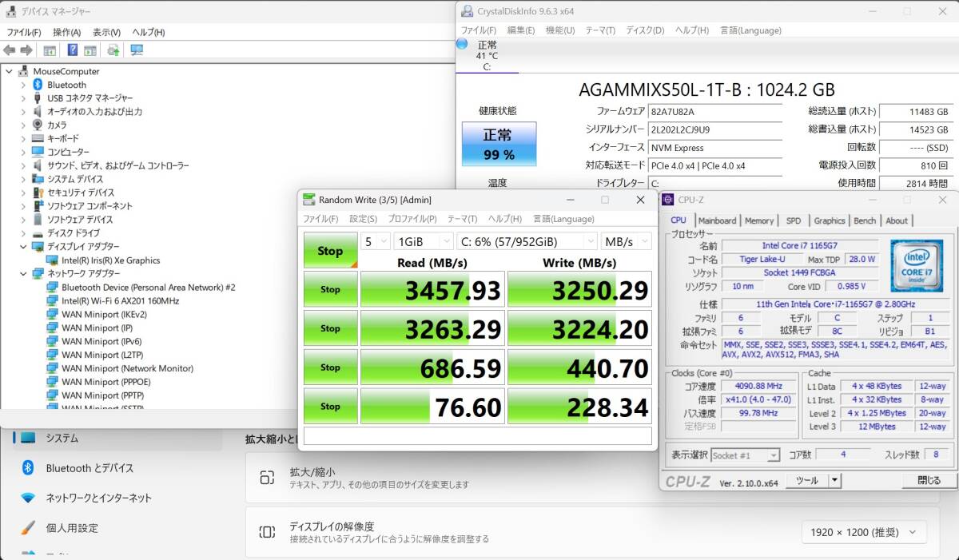The width and height of the screenshot is (959, 560).
Task: Click show/hide console tree toolbar icon
Action: pos(50,50)
